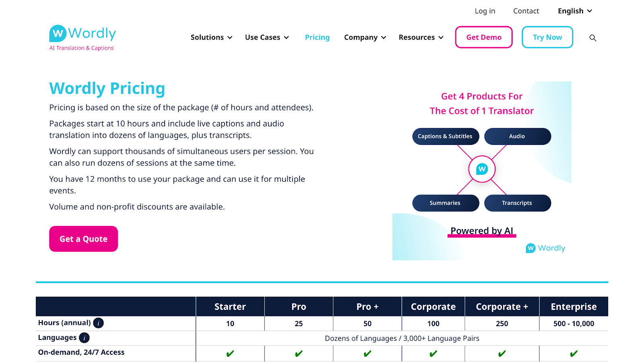This screenshot has height=362, width=644.
Task: Click the Audio pill in diagram
Action: coord(518,137)
